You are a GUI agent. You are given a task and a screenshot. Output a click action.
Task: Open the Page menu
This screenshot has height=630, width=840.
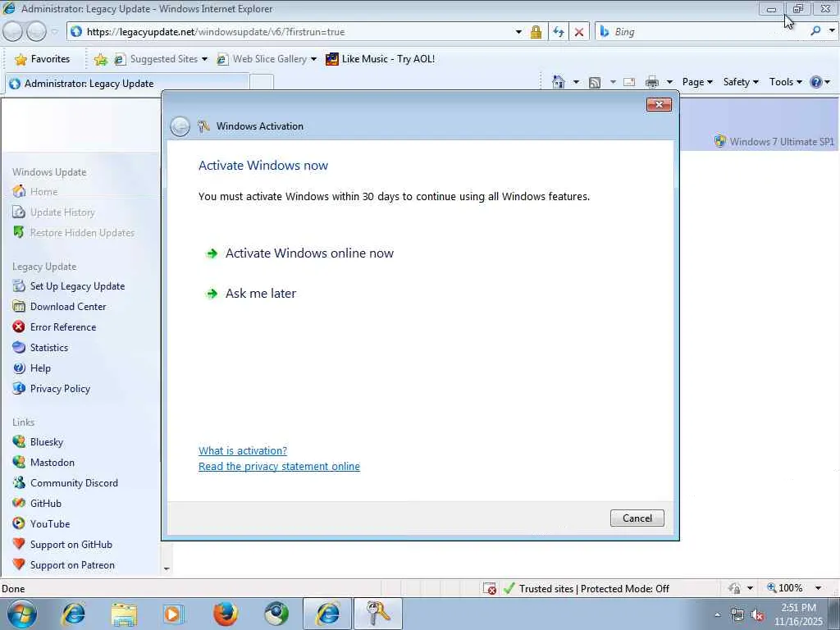pos(697,82)
